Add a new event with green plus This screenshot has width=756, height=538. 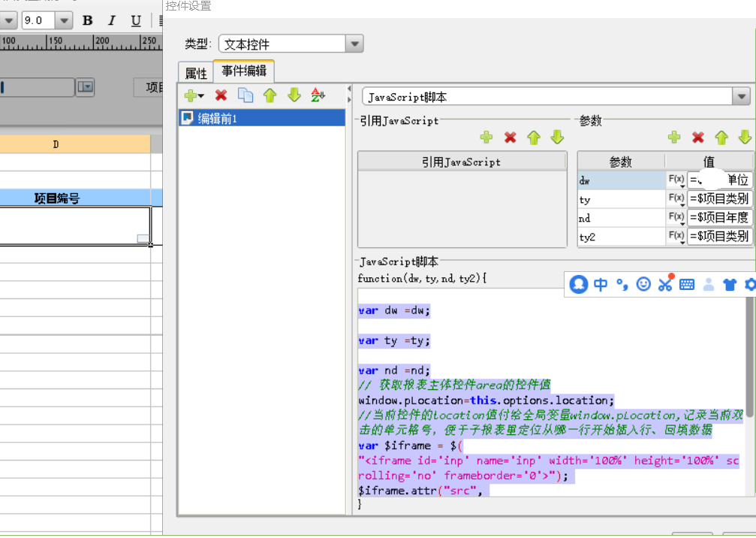194,95
